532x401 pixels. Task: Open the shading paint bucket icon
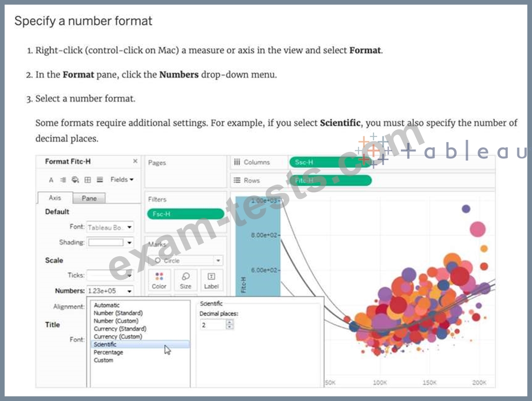coord(75,180)
